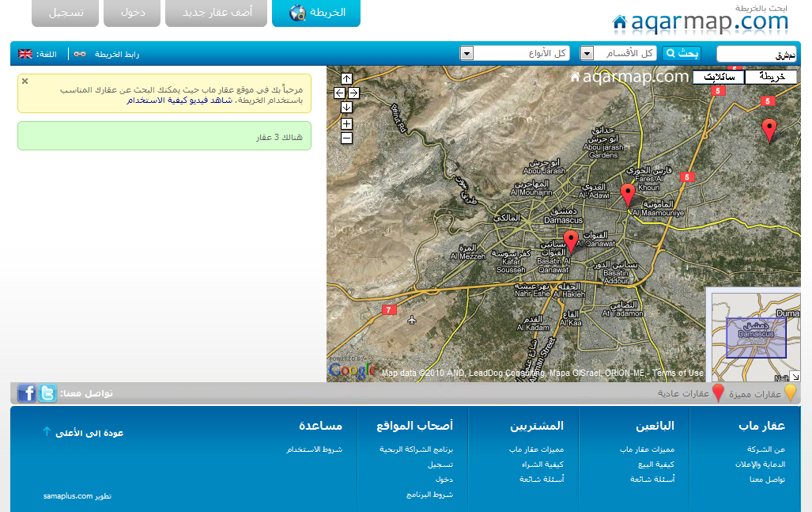Open برنامج الشراكة الربحية link
Screen dimensions: 812x512
coord(417,449)
